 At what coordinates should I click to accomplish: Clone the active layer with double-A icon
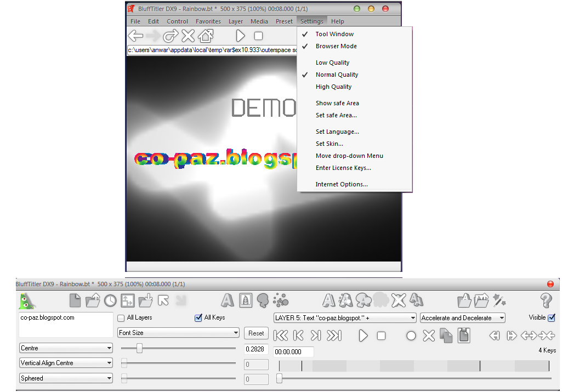416,300
